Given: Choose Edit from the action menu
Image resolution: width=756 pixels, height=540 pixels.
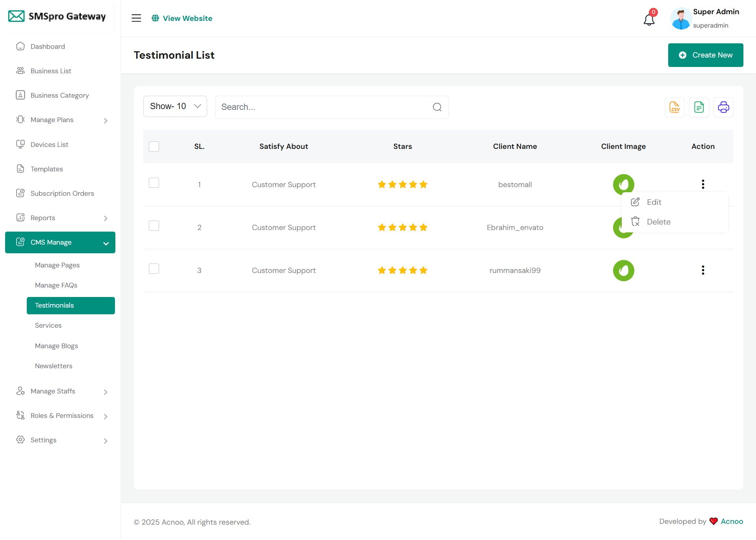Looking at the screenshot, I should pyautogui.click(x=654, y=202).
